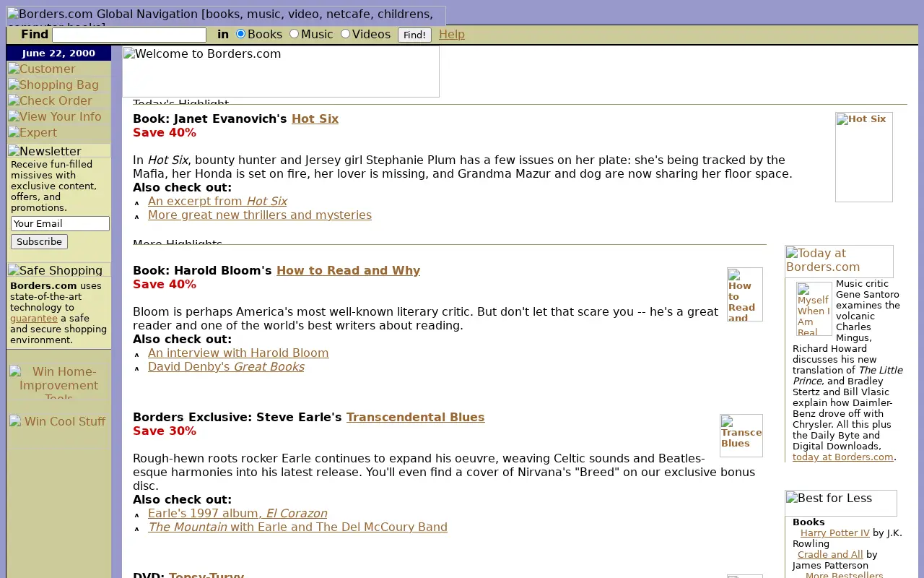Open An interview with Harold Bloom link
This screenshot has width=924, height=578.
coord(238,353)
